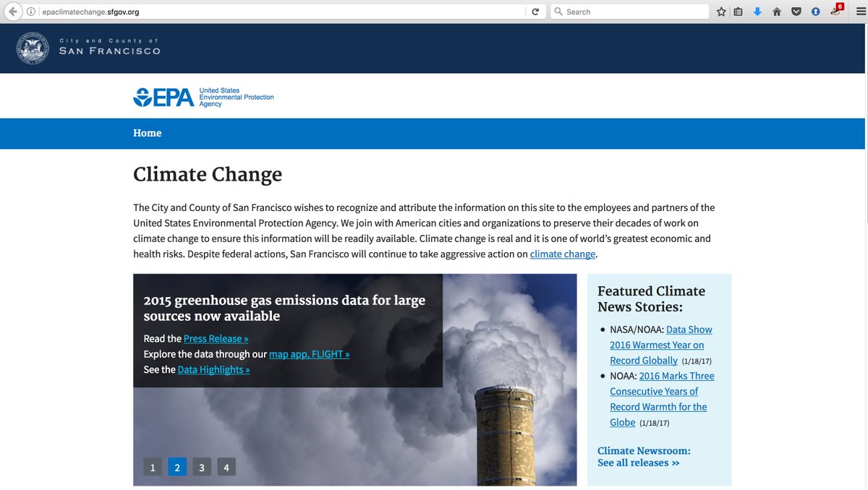
Task: Show site information icon in address bar
Action: tap(30, 12)
